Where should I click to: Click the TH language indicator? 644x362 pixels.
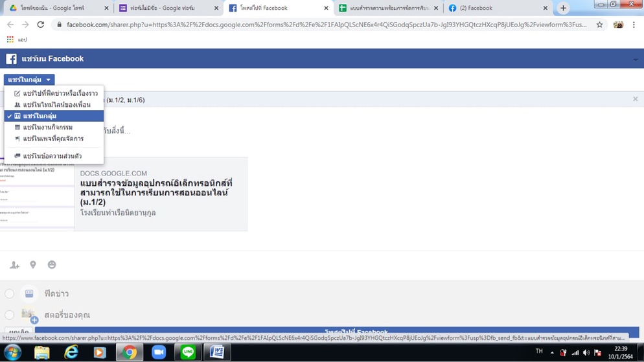coord(539,351)
